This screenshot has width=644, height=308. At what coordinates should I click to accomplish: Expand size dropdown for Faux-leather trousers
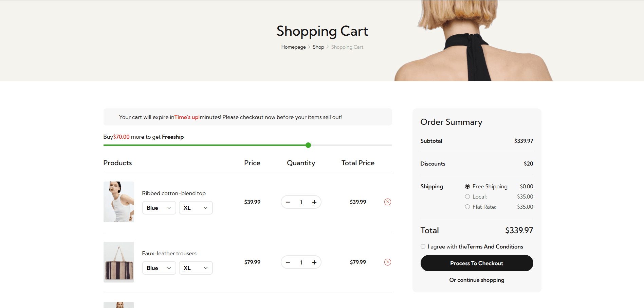point(196,268)
